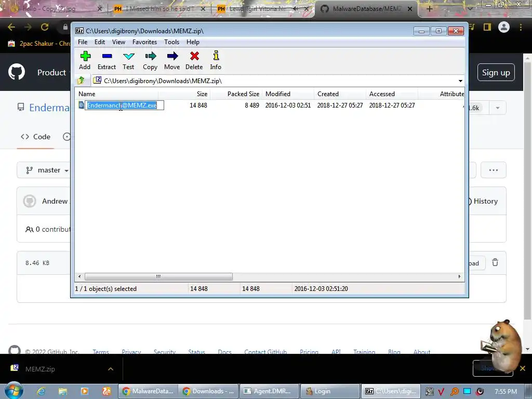This screenshot has width=532, height=399.
Task: Close the Chrome downloads bar
Action: point(523,368)
